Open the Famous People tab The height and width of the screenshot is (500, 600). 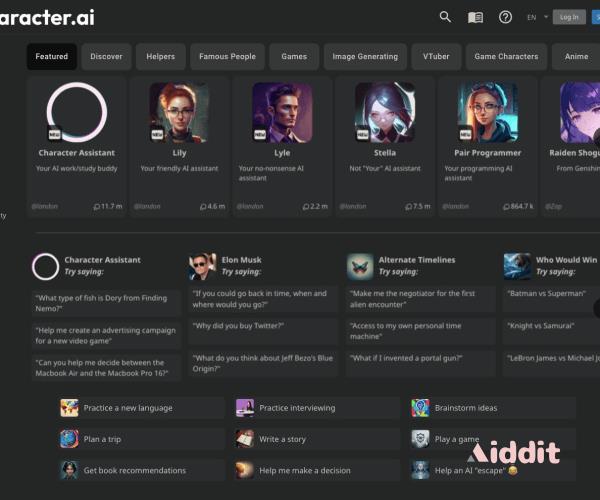click(x=227, y=57)
